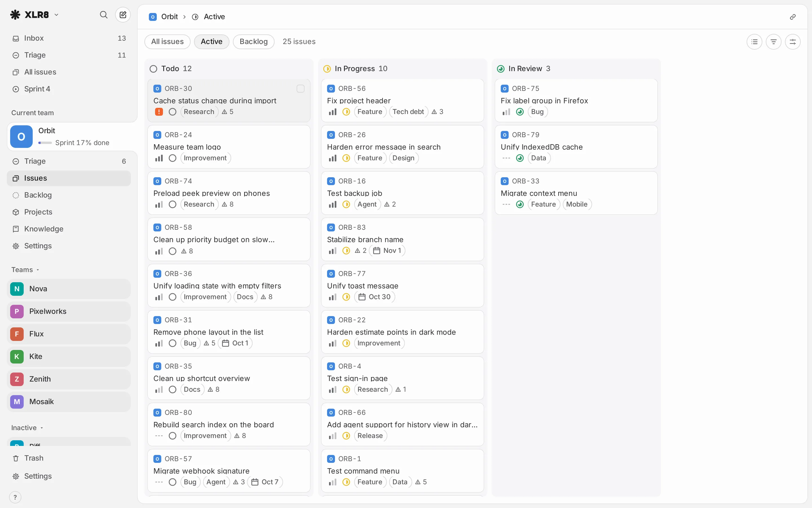
Task: Click the Pixelworks team avatar icon
Action: [17, 312]
